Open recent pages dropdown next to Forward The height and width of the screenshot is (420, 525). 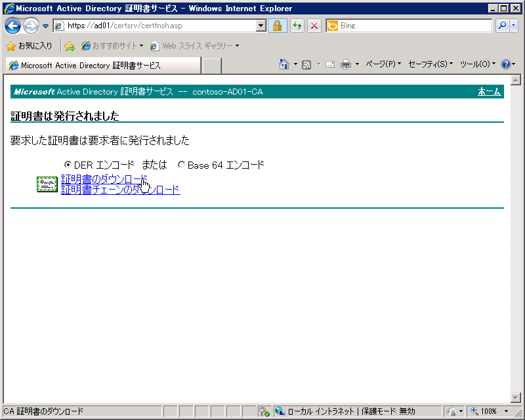(x=45, y=26)
